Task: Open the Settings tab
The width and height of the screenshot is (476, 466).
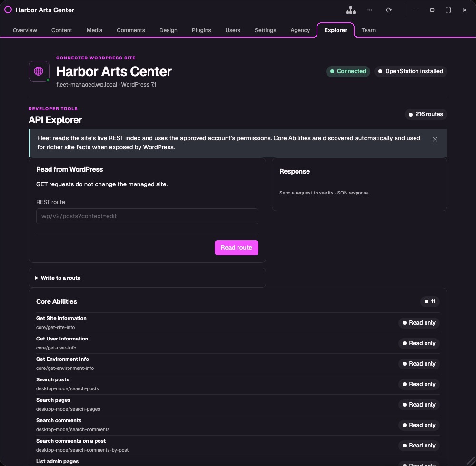Action: tap(265, 30)
